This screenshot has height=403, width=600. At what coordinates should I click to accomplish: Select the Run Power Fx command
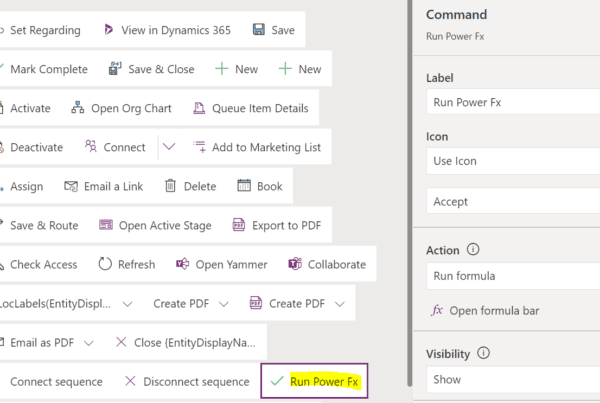coord(314,381)
